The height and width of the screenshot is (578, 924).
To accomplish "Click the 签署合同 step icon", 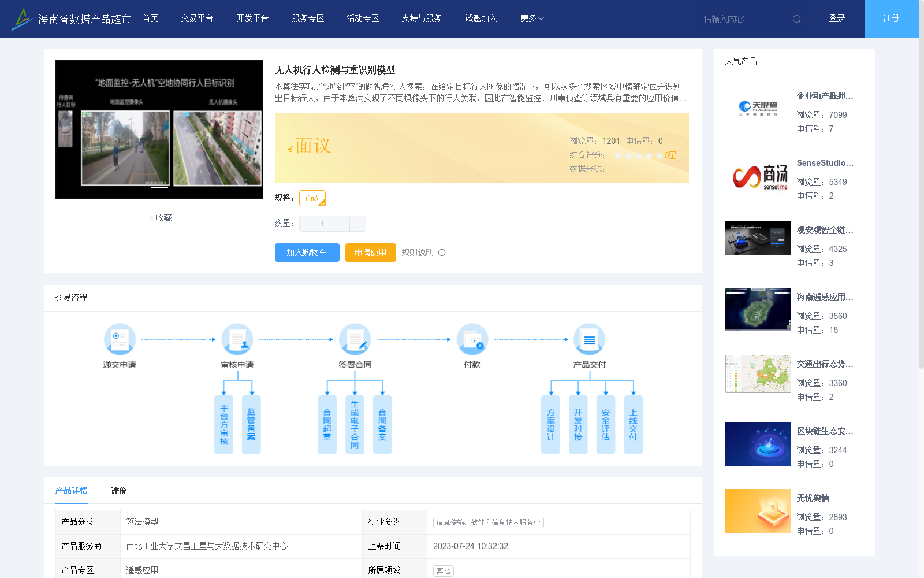I will (355, 339).
